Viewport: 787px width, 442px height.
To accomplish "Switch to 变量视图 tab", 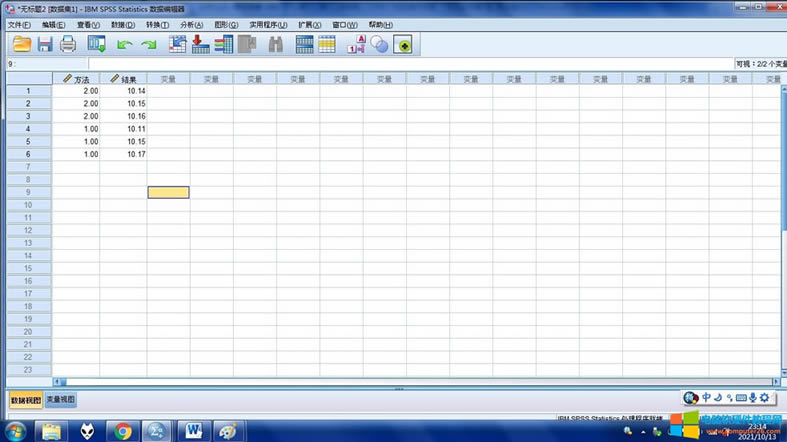I will pyautogui.click(x=61, y=400).
